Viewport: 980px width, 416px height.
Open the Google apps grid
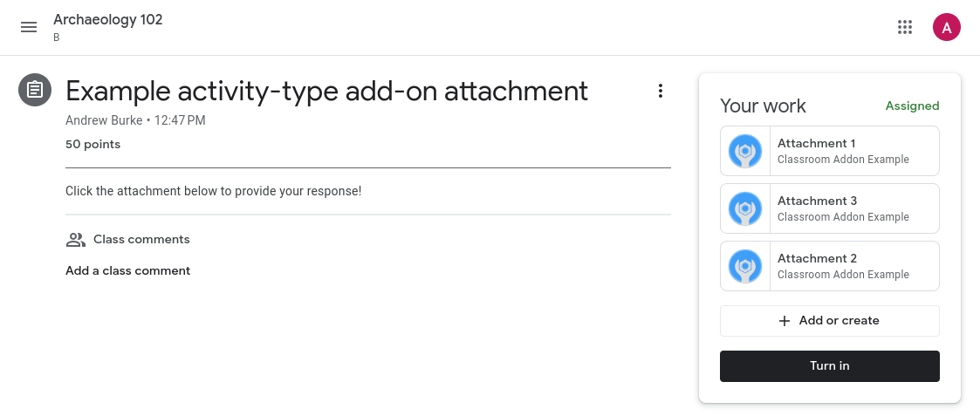click(x=905, y=27)
